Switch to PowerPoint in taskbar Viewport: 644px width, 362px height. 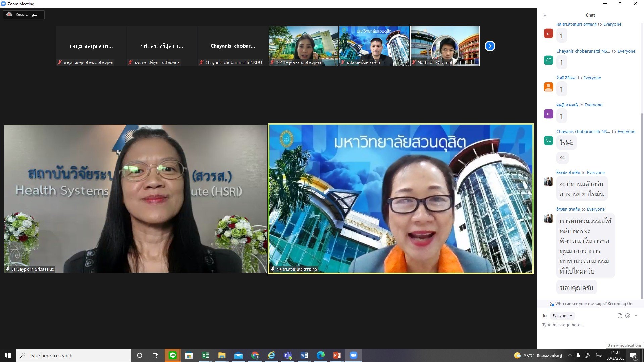coord(337,355)
